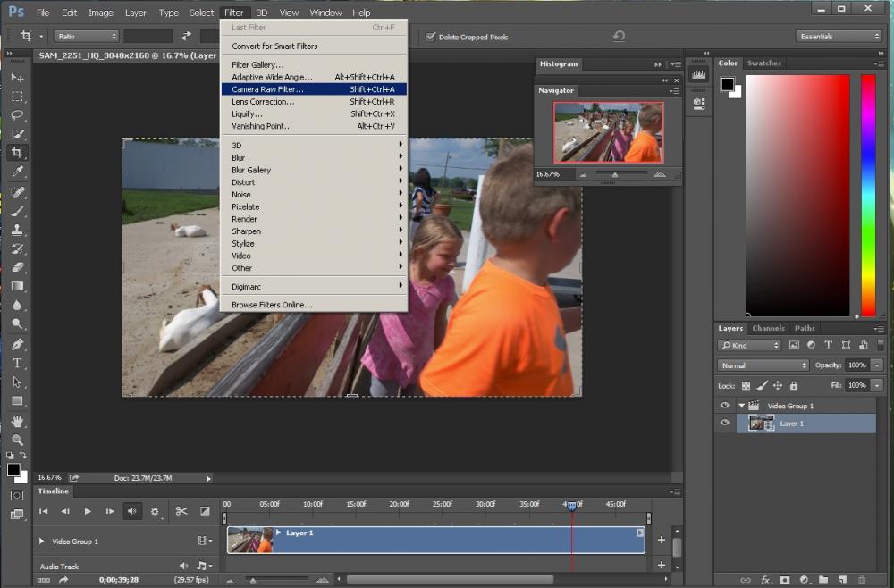Click the rainbow hue slider strip

868,195
